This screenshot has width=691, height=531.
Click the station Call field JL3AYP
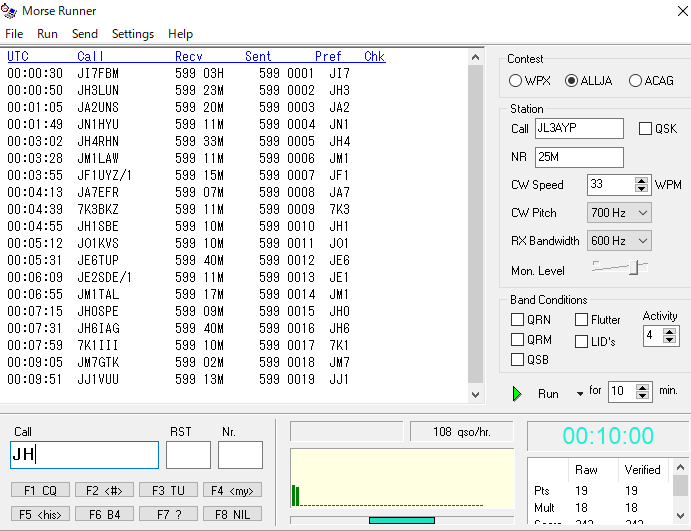coord(579,128)
